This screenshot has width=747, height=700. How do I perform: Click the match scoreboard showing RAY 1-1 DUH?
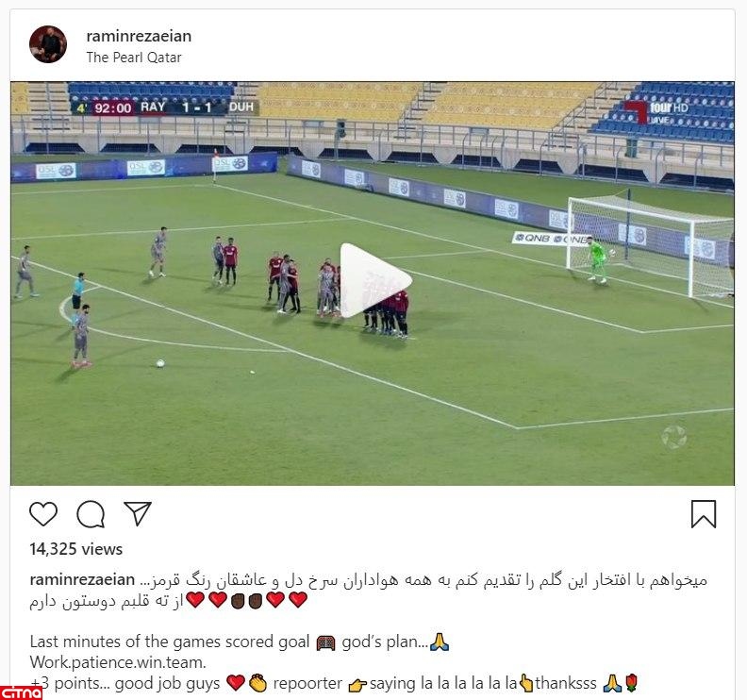(x=165, y=108)
